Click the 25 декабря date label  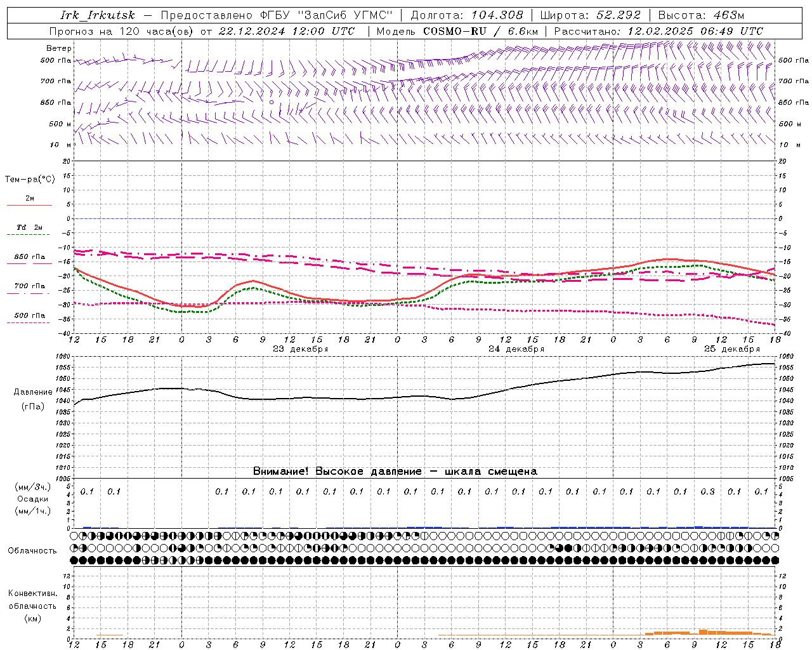pyautogui.click(x=731, y=349)
